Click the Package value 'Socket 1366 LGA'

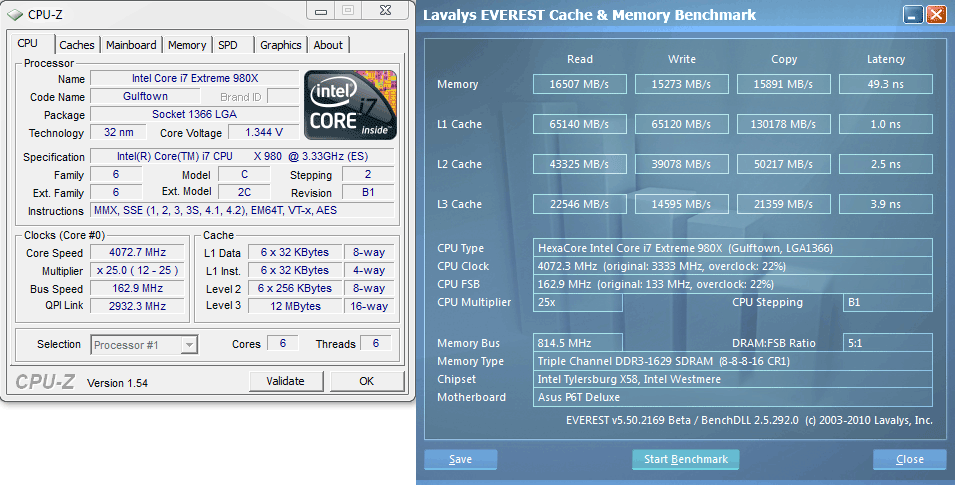[x=195, y=115]
